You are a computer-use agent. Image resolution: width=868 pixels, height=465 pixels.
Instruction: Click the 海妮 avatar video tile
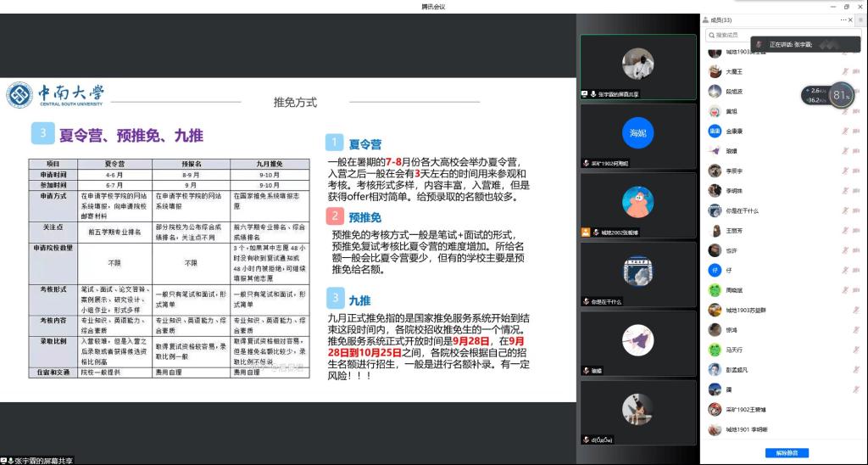[637, 133]
